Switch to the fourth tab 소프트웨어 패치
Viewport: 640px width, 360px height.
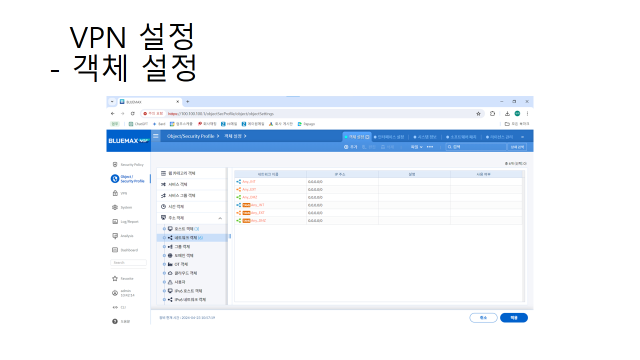(461, 137)
